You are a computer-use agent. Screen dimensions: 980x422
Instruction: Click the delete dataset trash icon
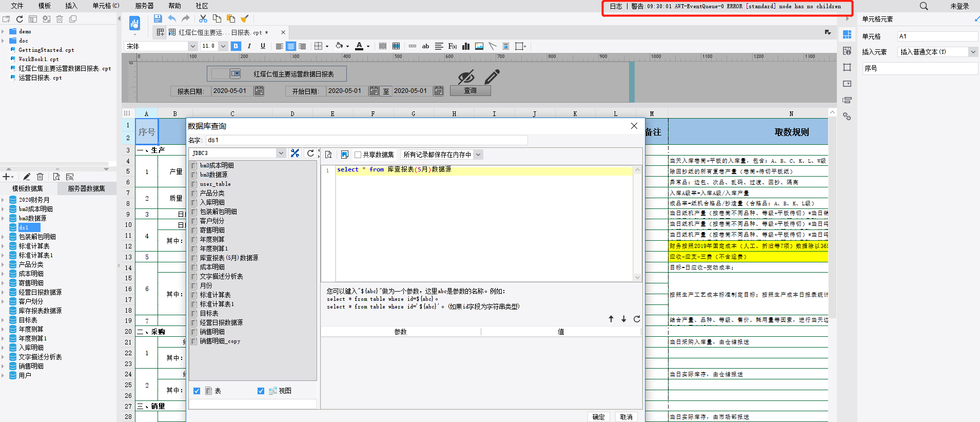pyautogui.click(x=40, y=177)
